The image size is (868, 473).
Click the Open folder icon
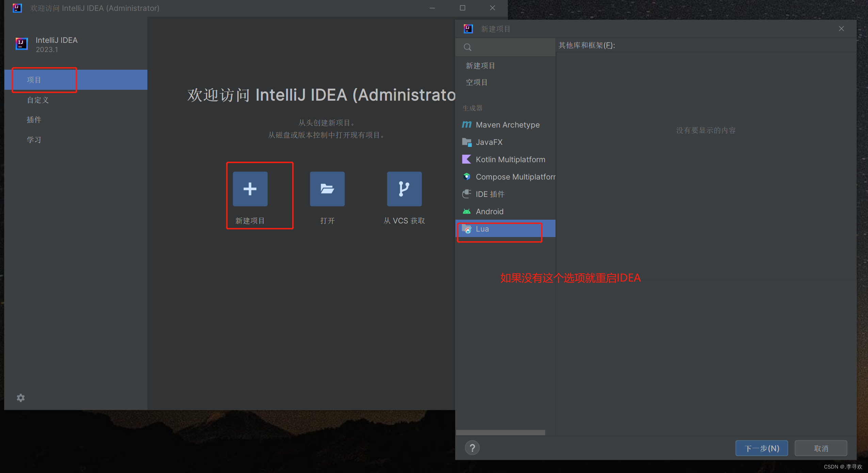pos(327,189)
